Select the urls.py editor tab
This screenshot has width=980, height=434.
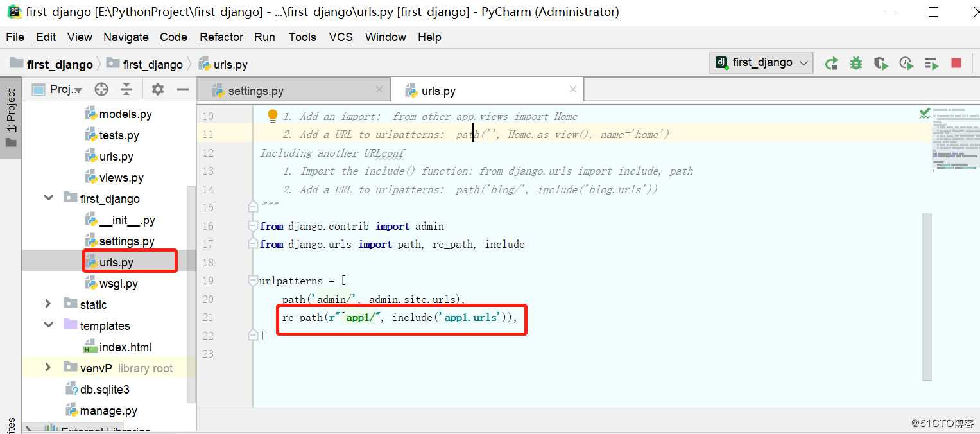pyautogui.click(x=487, y=91)
